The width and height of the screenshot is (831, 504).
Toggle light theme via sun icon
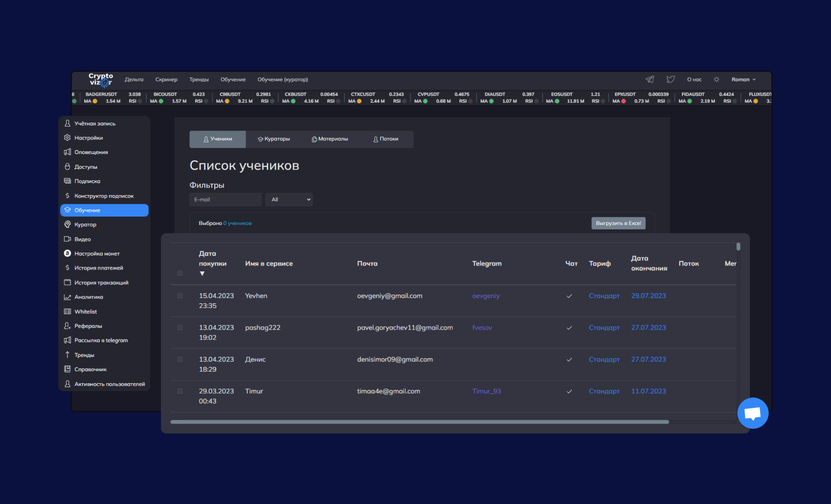[716, 80]
